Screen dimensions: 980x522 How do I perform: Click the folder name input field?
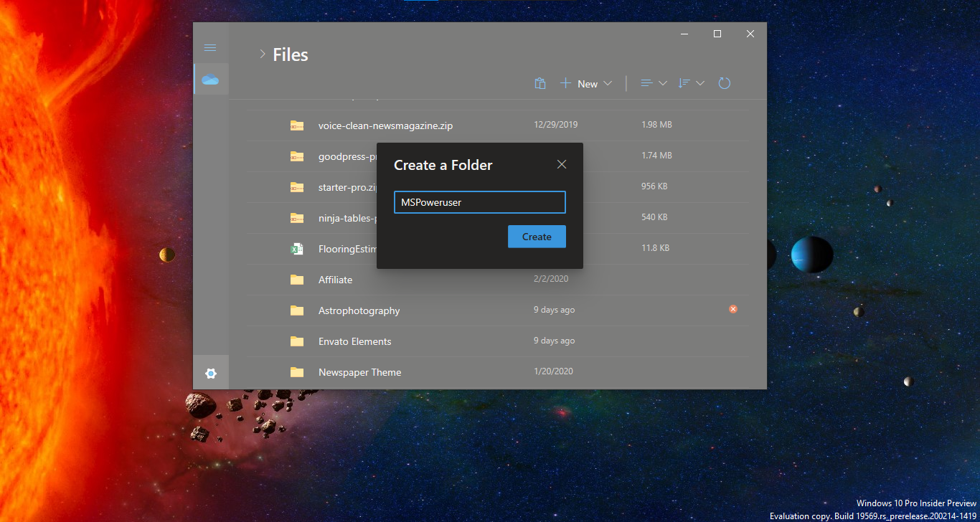pyautogui.click(x=479, y=202)
